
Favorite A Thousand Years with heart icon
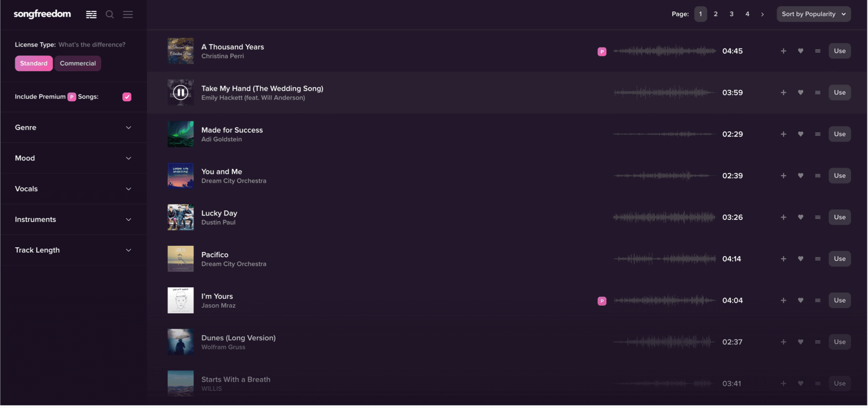[800, 51]
